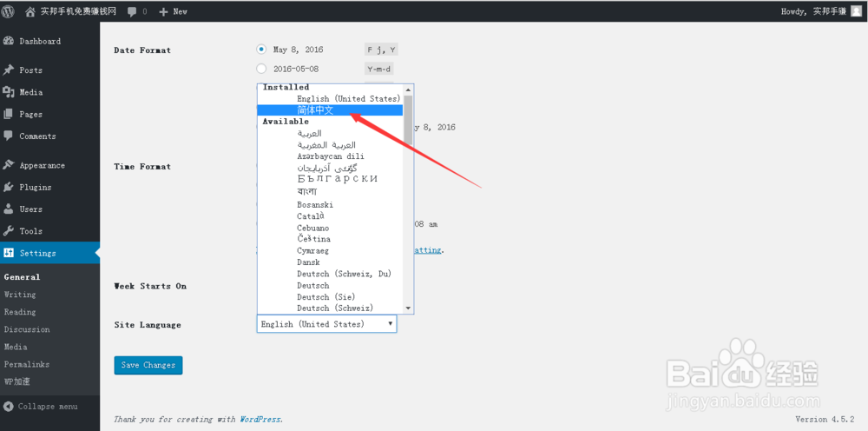Go to Discussion settings submenu
Image resolution: width=868 pixels, height=431 pixels.
(x=27, y=329)
